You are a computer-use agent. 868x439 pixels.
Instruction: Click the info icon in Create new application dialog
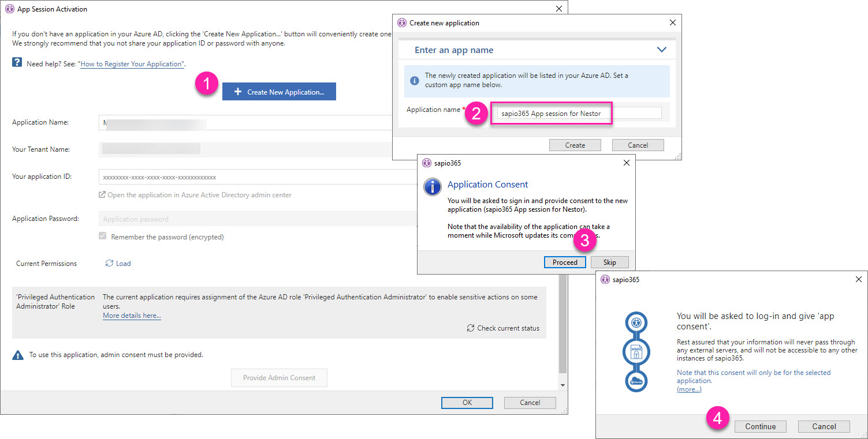[x=414, y=80]
